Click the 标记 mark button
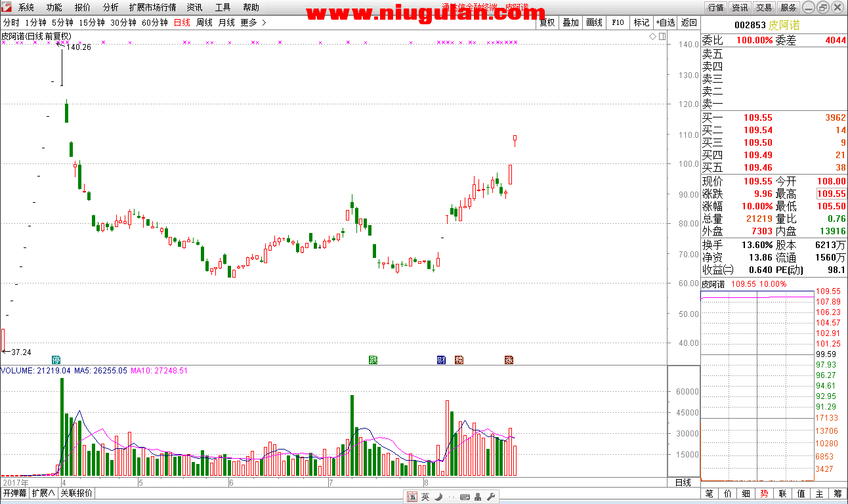The image size is (848, 504). [x=641, y=22]
